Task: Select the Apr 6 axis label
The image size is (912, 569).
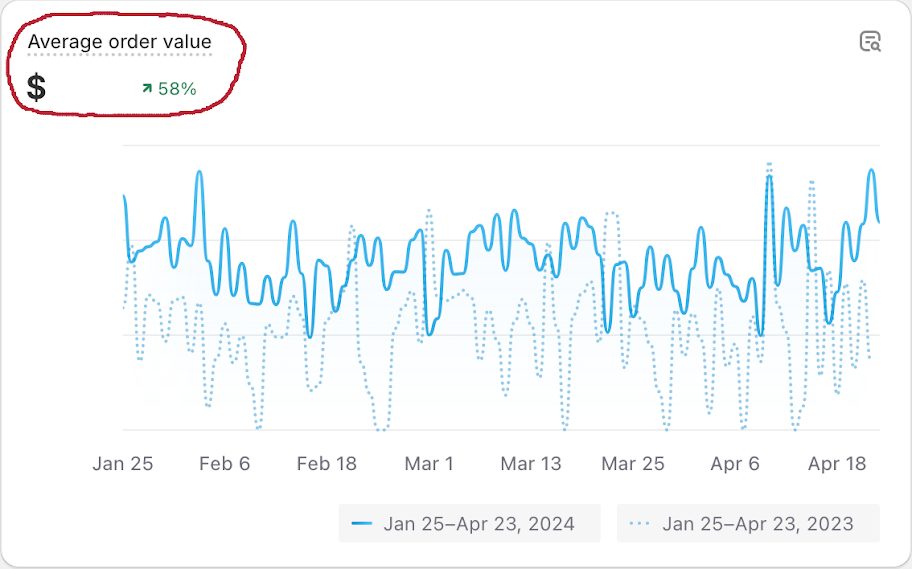Action: [x=735, y=464]
